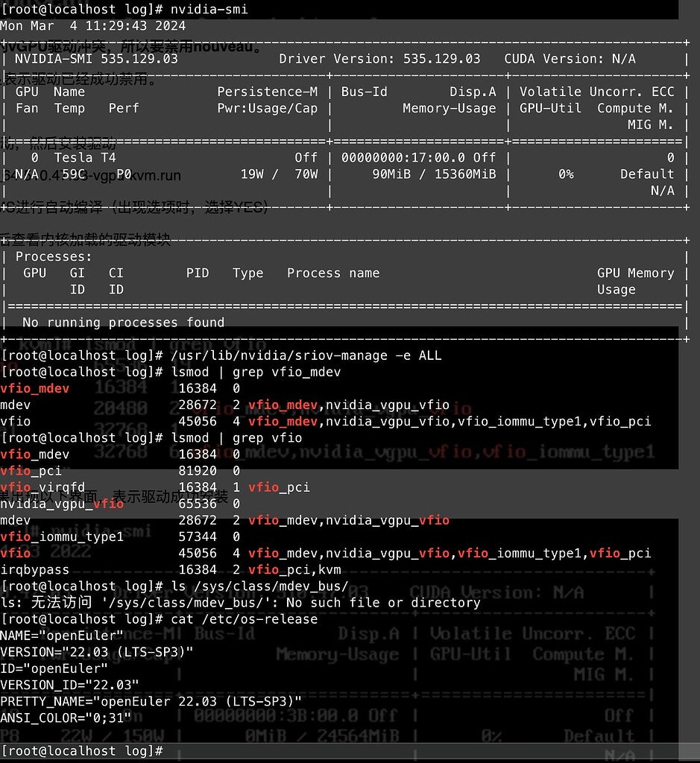Screen dimensions: 700x763
Task: Select the Tesla T4 GPU name
Action: pyautogui.click(x=85, y=157)
